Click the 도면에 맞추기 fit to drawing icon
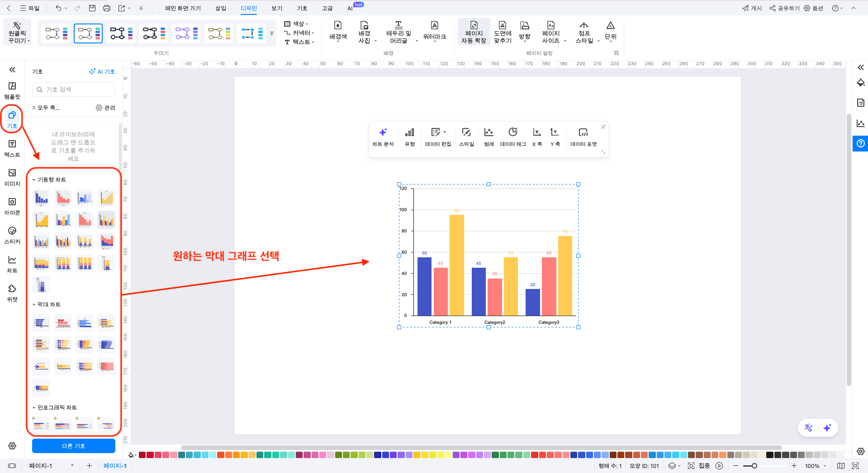This screenshot has width=868, height=473. click(502, 32)
